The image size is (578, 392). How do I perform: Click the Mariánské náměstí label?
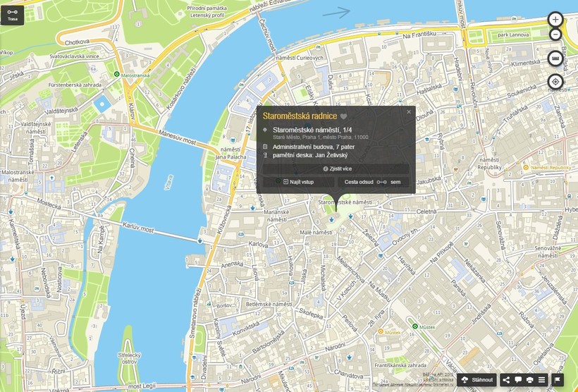pyautogui.click(x=276, y=216)
